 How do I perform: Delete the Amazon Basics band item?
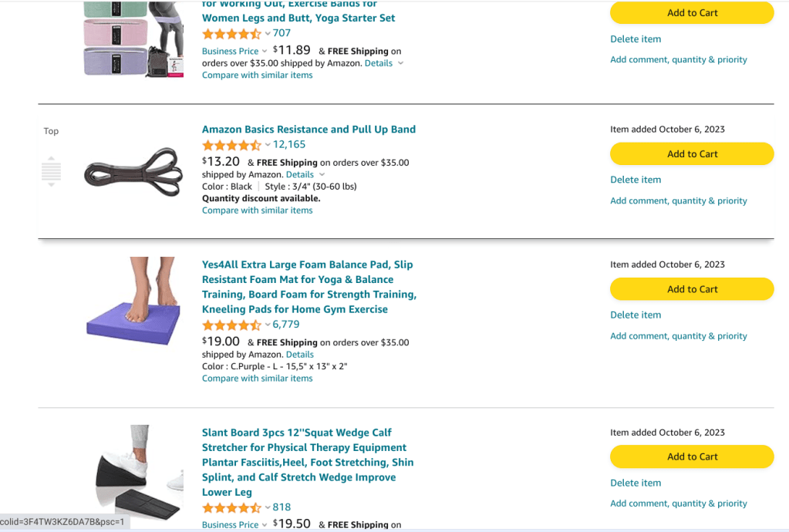[635, 179]
